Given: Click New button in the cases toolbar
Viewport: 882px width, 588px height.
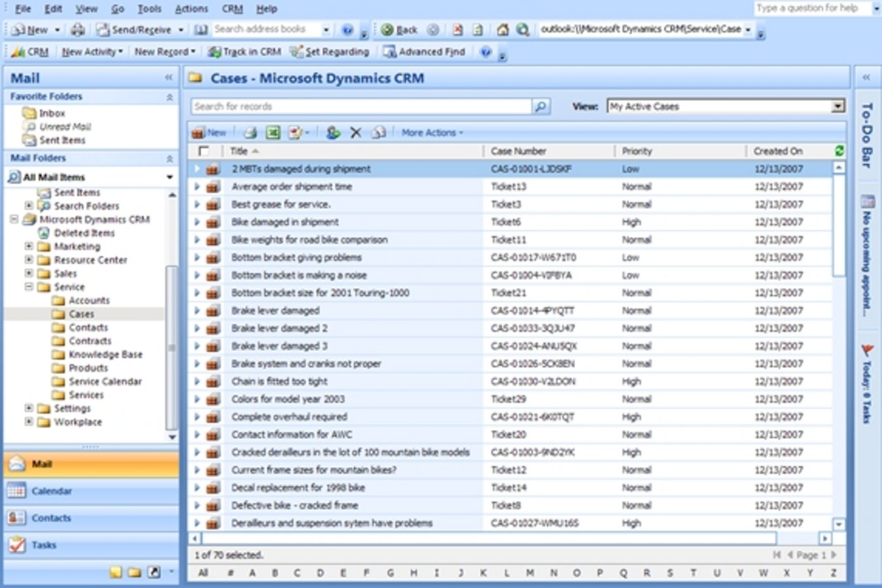Looking at the screenshot, I should click(x=209, y=133).
